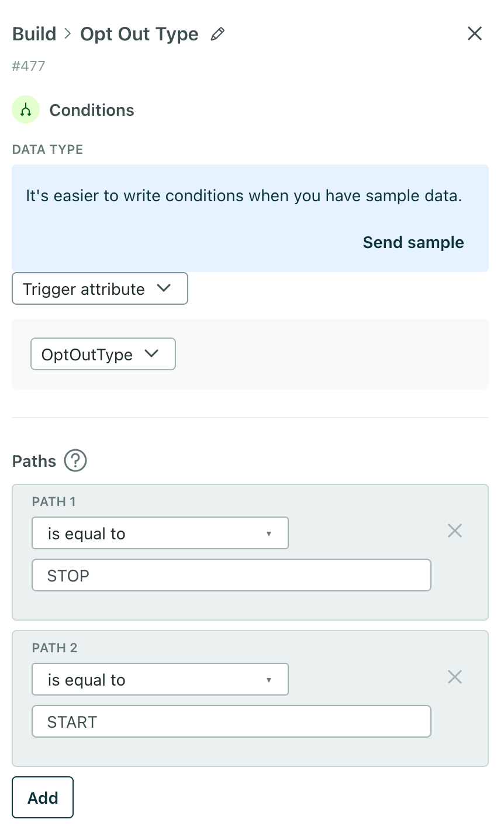
Task: Focus the START value input field
Action: click(232, 721)
